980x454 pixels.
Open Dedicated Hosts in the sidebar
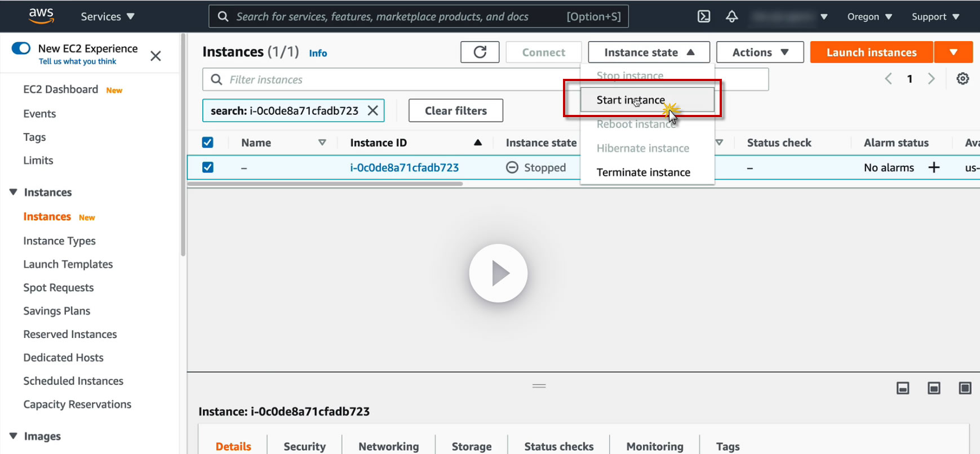tap(63, 358)
